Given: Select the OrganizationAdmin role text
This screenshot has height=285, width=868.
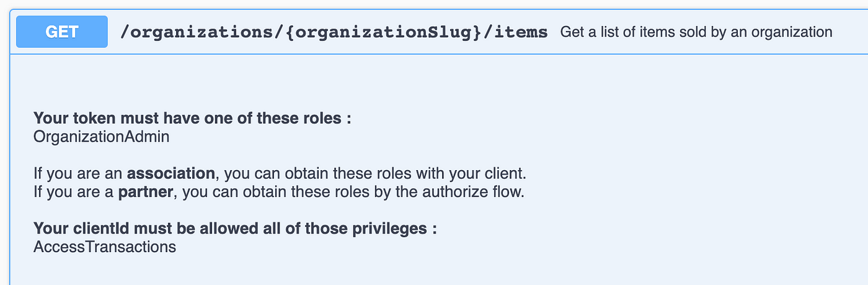Looking at the screenshot, I should pyautogui.click(x=101, y=137).
